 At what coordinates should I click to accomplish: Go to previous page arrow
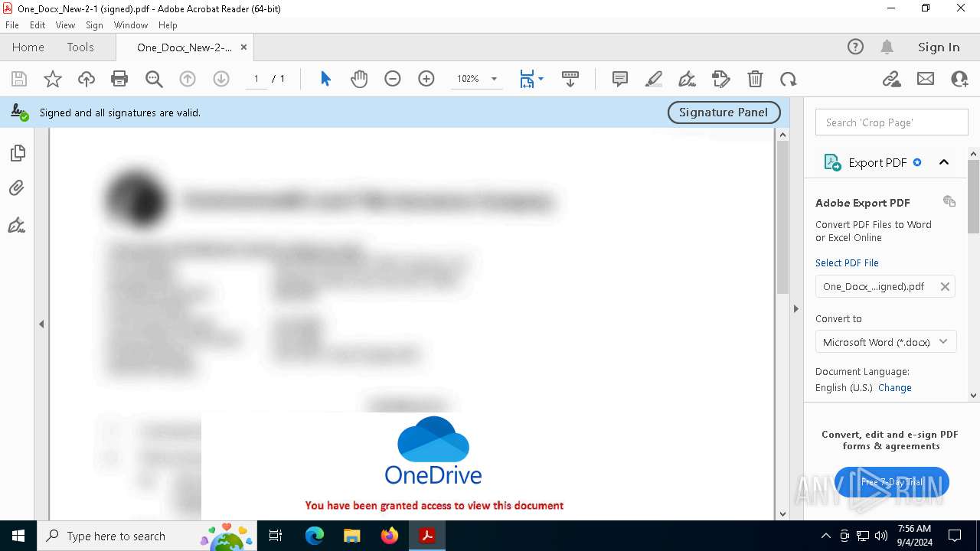pyautogui.click(x=188, y=79)
